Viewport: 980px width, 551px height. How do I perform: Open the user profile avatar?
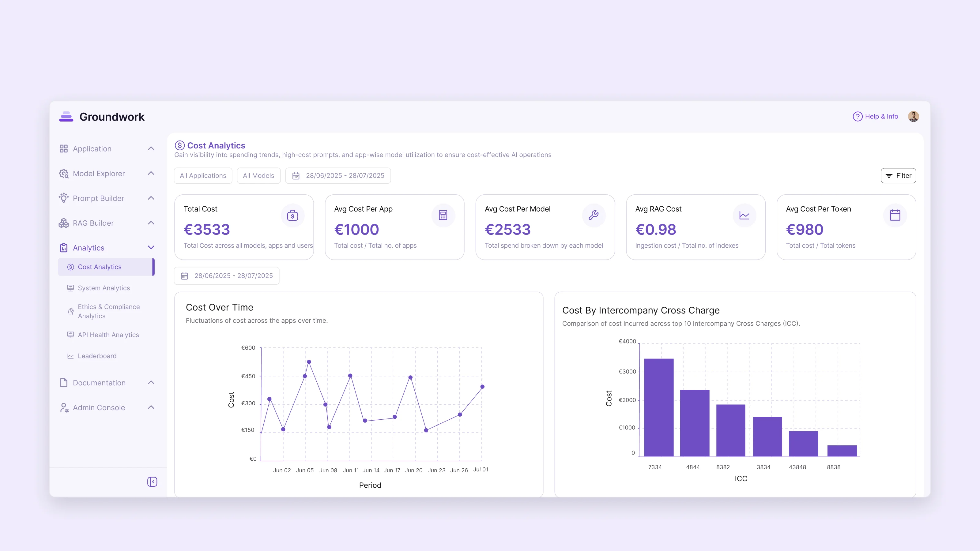[x=913, y=116]
